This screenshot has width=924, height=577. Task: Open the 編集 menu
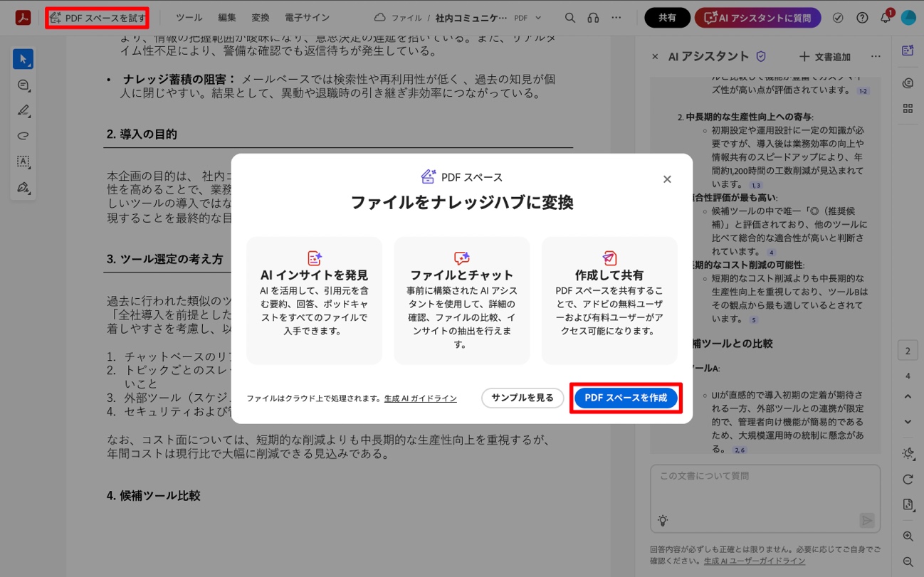pos(227,18)
